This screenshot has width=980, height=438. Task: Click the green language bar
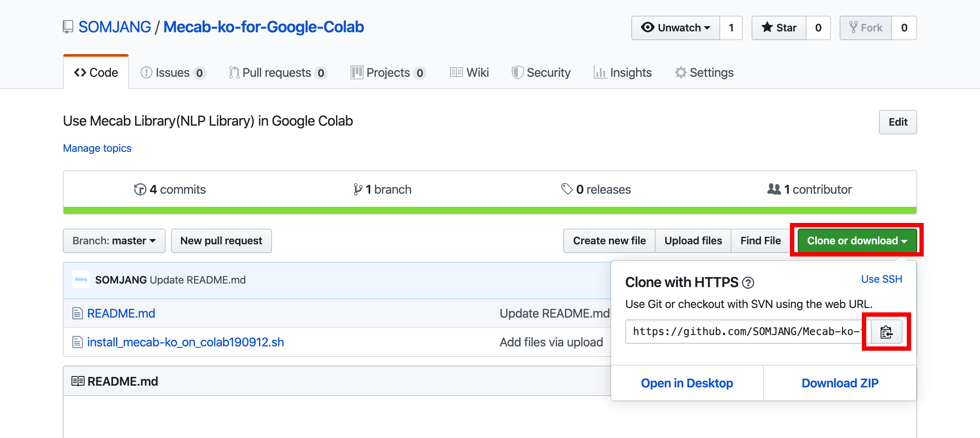point(490,210)
